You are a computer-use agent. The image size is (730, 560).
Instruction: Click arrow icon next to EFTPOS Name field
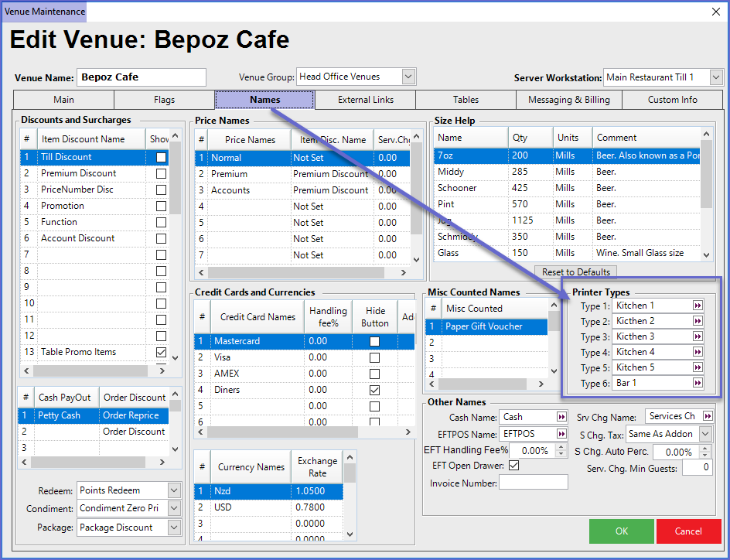561,434
